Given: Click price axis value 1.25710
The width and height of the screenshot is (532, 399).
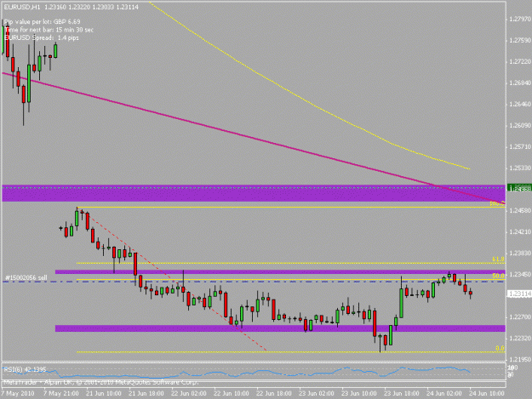Looking at the screenshot, I should (x=520, y=147).
